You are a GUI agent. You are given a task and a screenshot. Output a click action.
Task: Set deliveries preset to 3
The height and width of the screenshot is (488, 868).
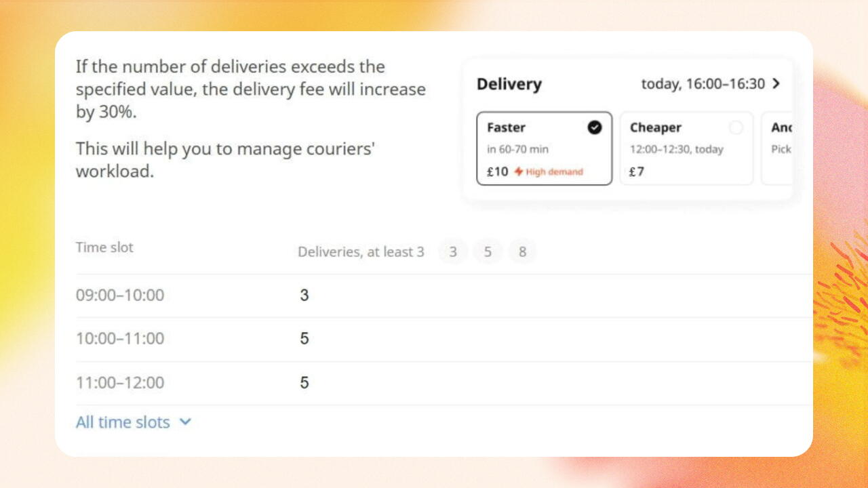click(453, 252)
